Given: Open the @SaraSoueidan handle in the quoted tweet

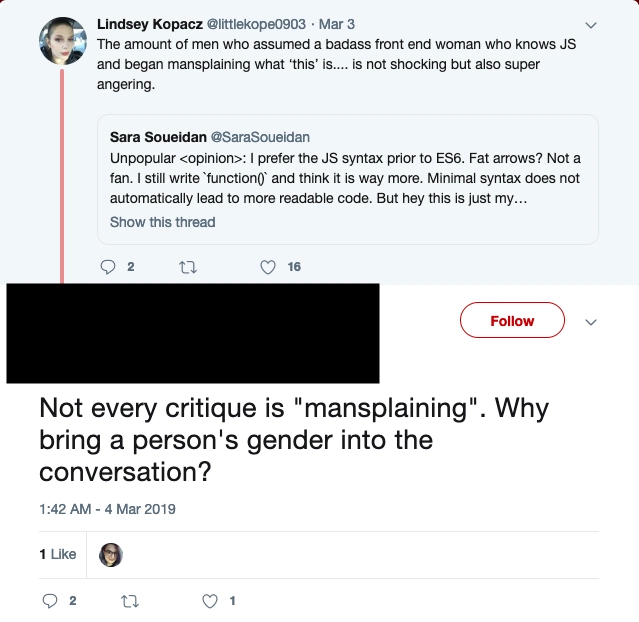Looking at the screenshot, I should pos(260,137).
